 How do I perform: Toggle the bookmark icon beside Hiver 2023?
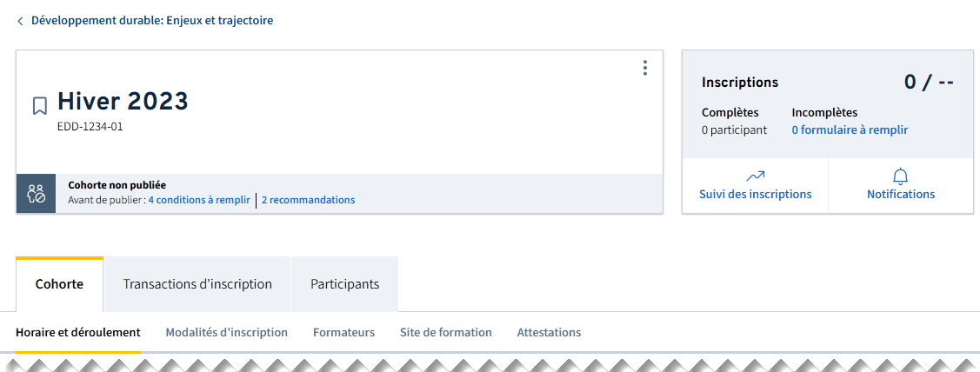coord(39,106)
